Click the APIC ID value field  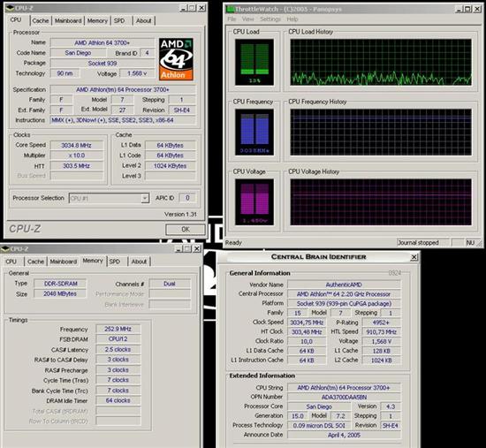[x=187, y=198]
